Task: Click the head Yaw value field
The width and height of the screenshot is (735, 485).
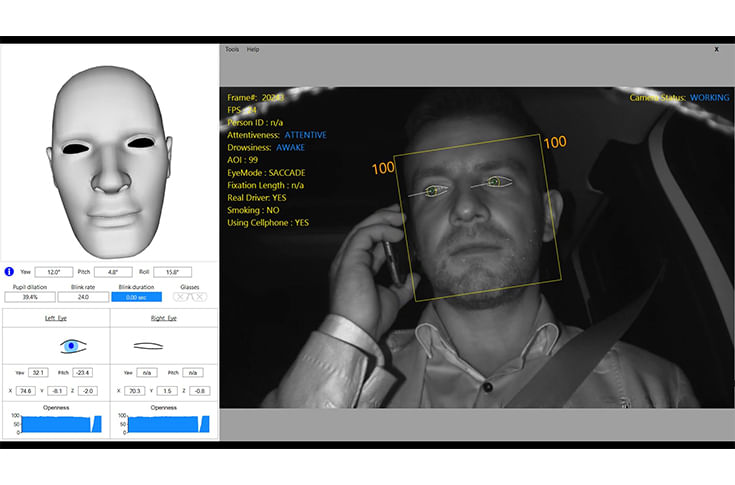Action: (x=54, y=272)
